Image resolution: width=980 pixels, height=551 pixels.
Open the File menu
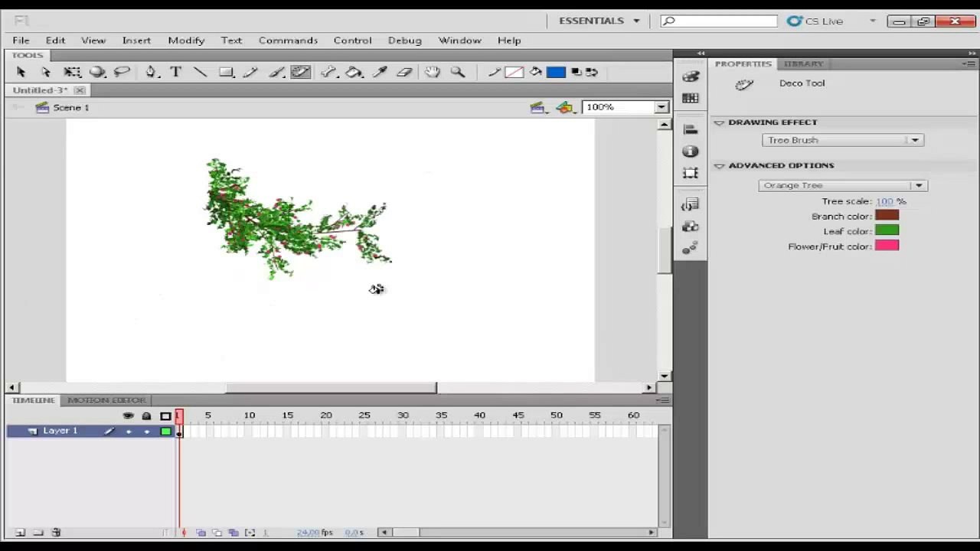point(21,41)
